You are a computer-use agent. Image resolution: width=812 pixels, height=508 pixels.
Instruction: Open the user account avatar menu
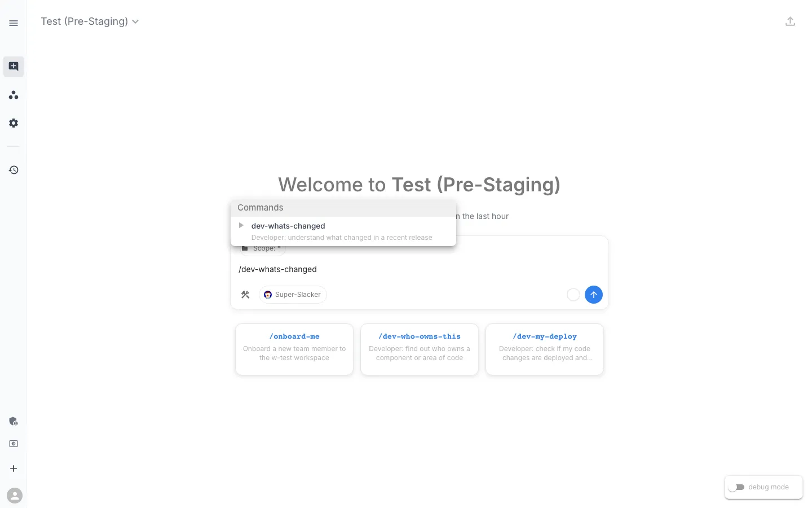[15, 495]
